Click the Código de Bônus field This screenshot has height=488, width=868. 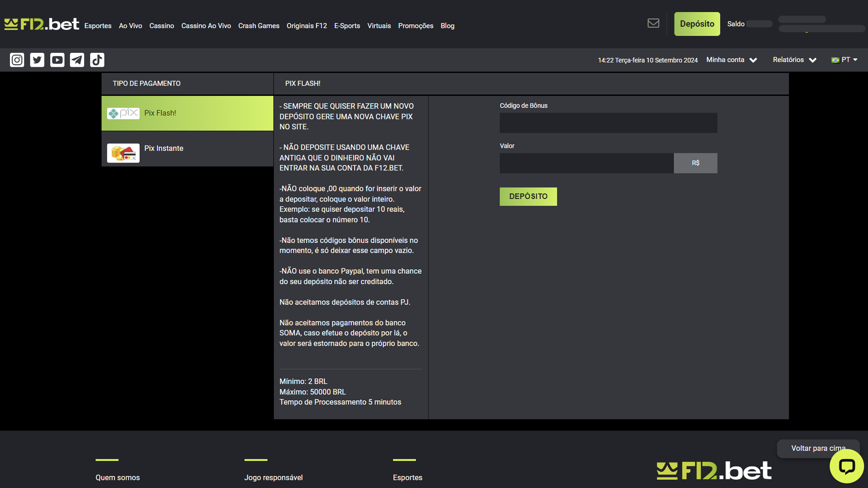608,123
